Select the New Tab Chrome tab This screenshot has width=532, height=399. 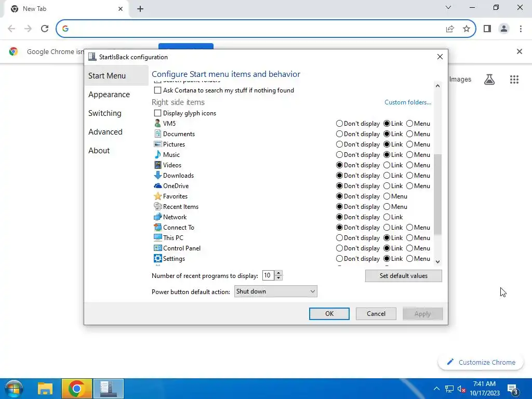coord(66,9)
